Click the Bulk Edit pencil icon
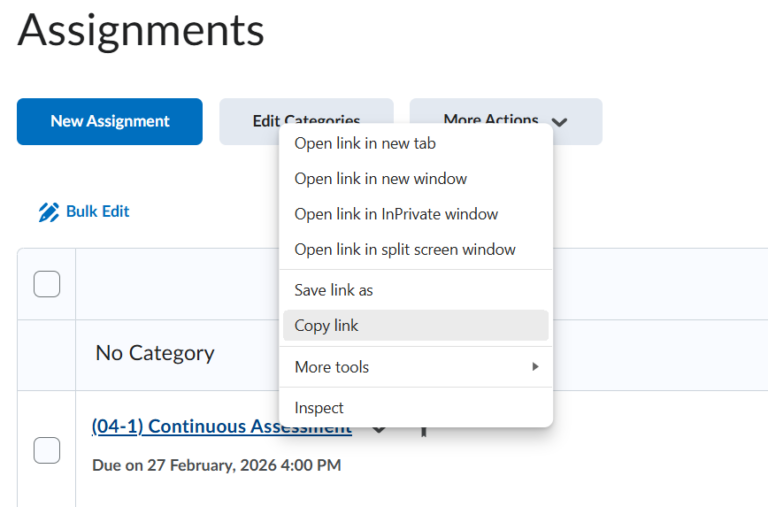 point(48,212)
